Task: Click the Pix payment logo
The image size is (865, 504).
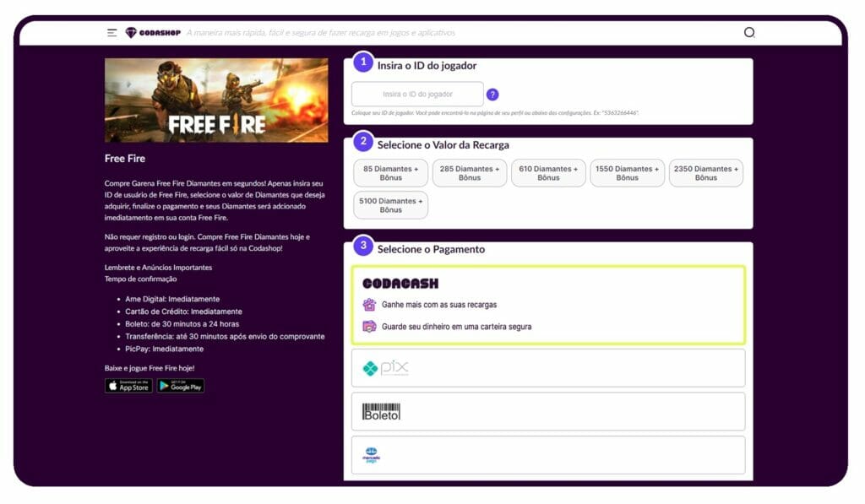Action: coord(385,368)
